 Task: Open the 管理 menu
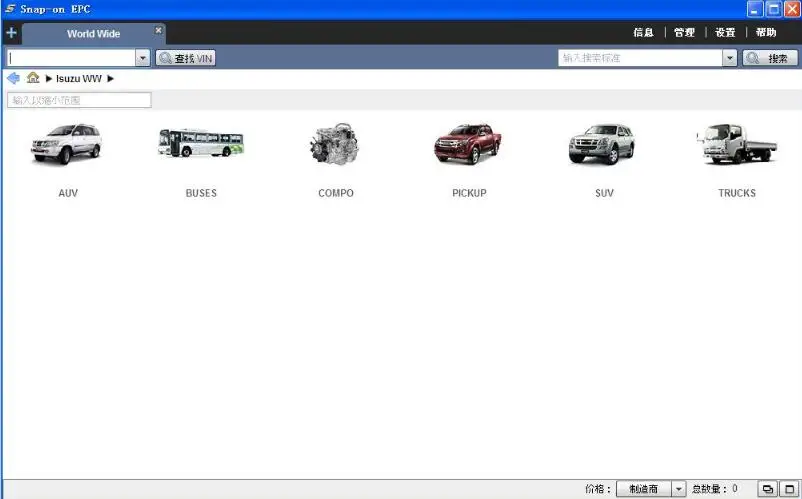[684, 33]
